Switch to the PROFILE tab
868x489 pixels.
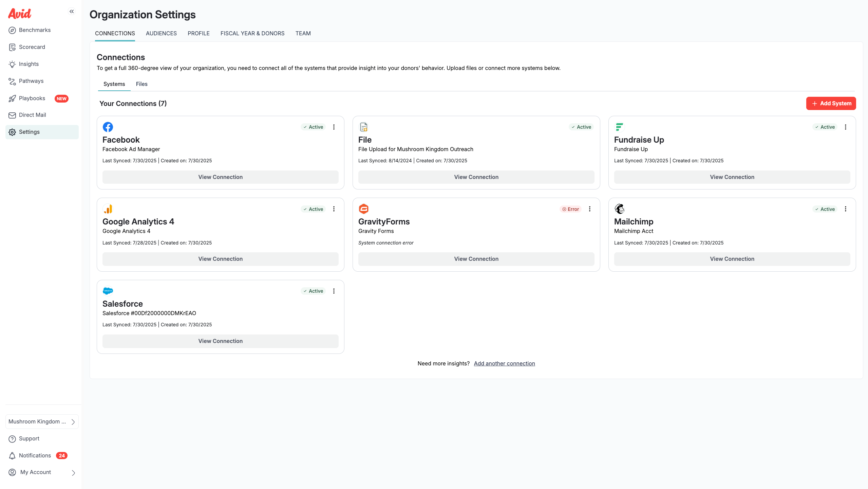click(199, 33)
